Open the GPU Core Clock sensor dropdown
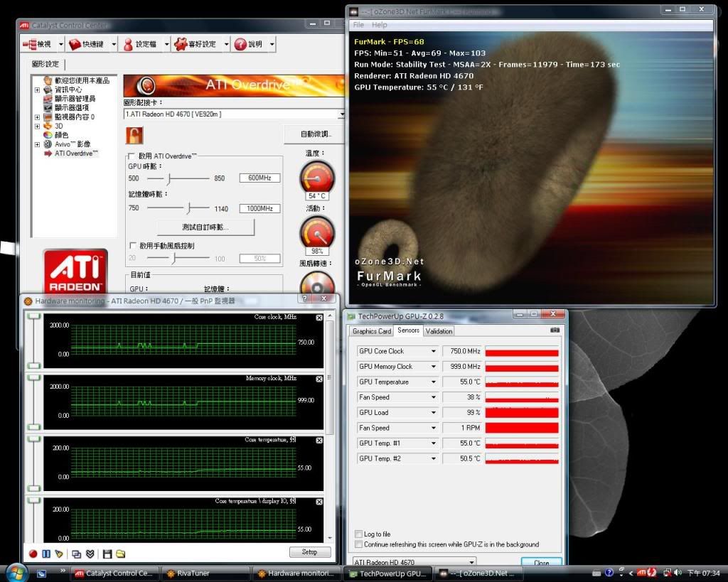The width and height of the screenshot is (728, 582). [433, 351]
